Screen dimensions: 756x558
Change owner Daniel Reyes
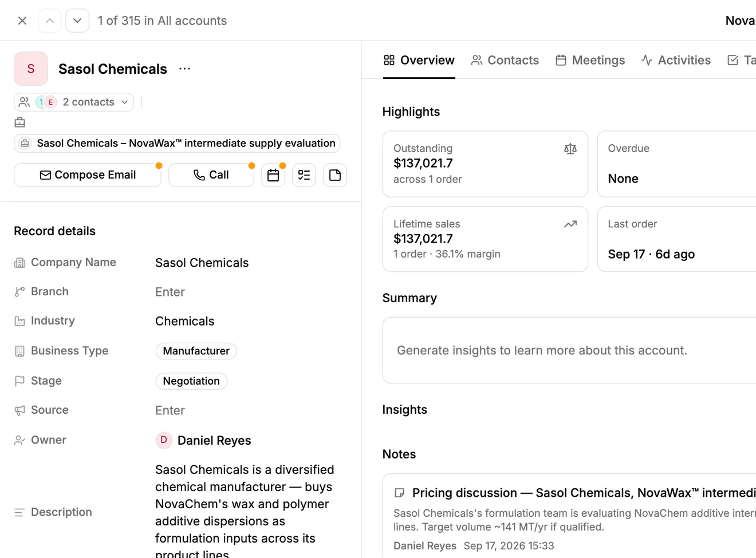[203, 440]
